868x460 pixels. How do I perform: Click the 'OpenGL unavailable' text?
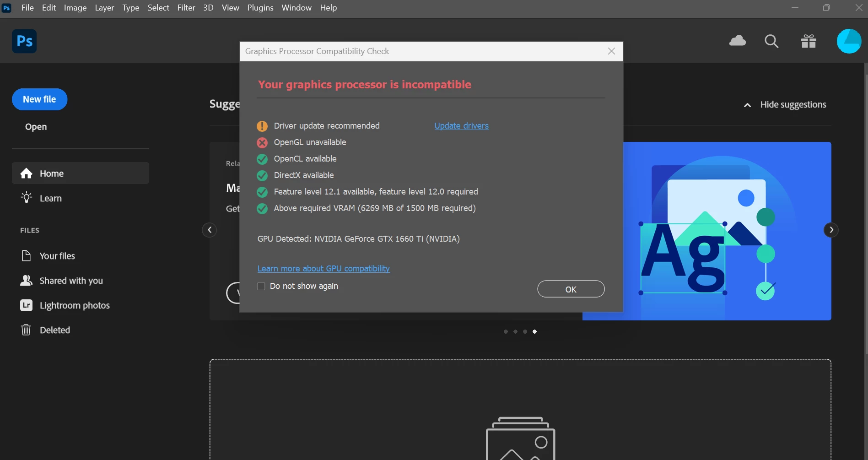[310, 142]
